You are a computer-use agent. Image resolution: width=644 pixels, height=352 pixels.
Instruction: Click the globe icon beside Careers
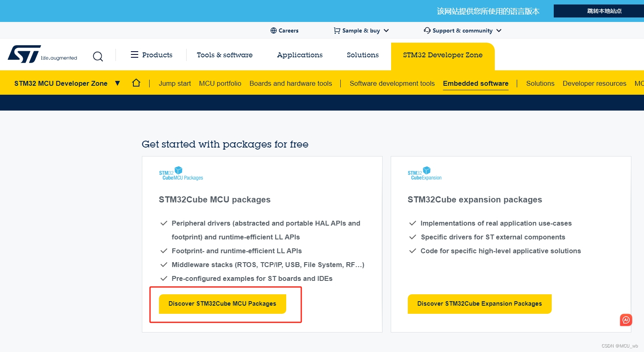point(274,30)
